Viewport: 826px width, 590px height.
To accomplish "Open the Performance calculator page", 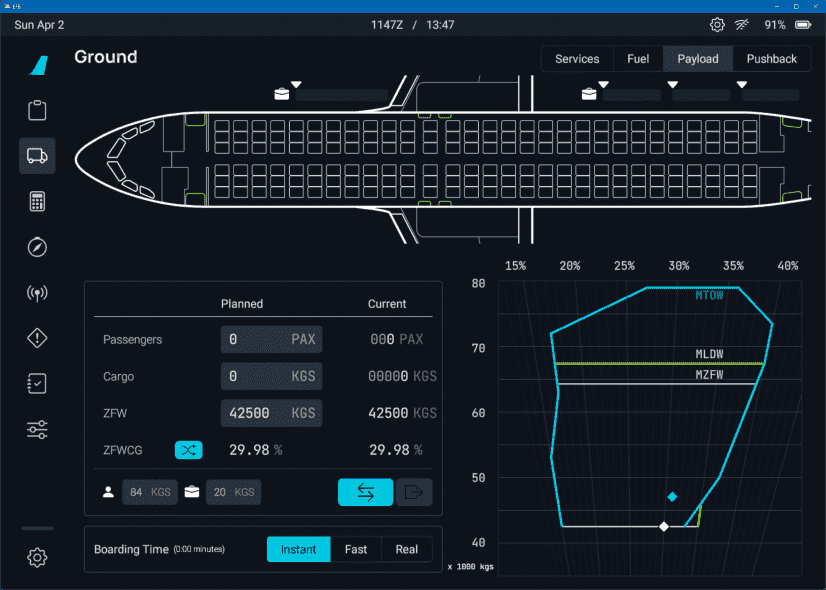I will [37, 201].
